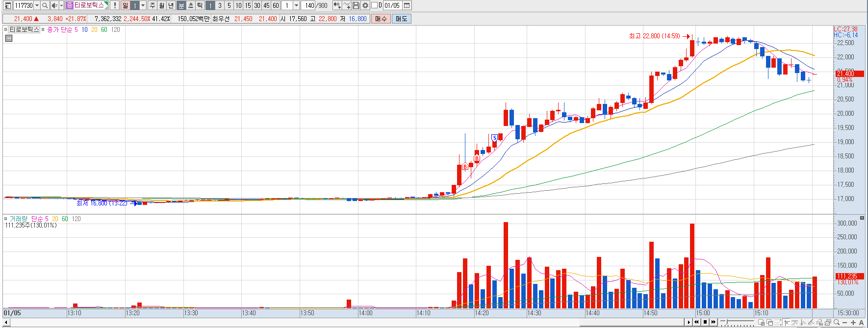This screenshot has height=328, width=868.
Task: Click the axis arrow cursor icon
Action: (787, 323)
